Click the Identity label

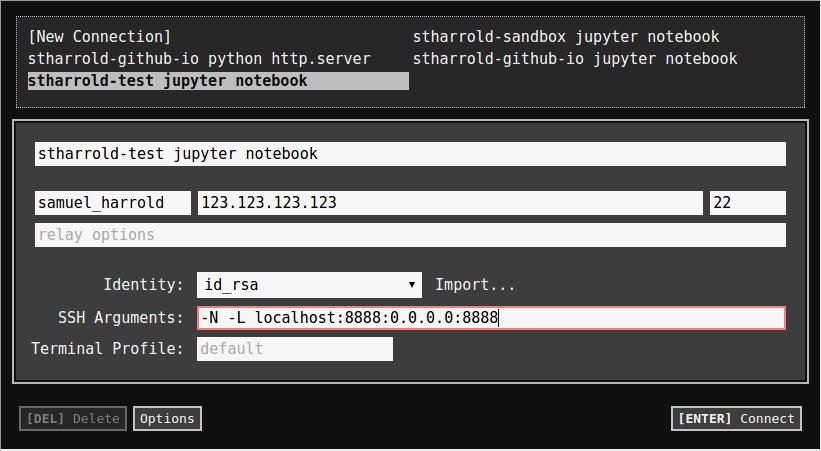[x=143, y=285]
